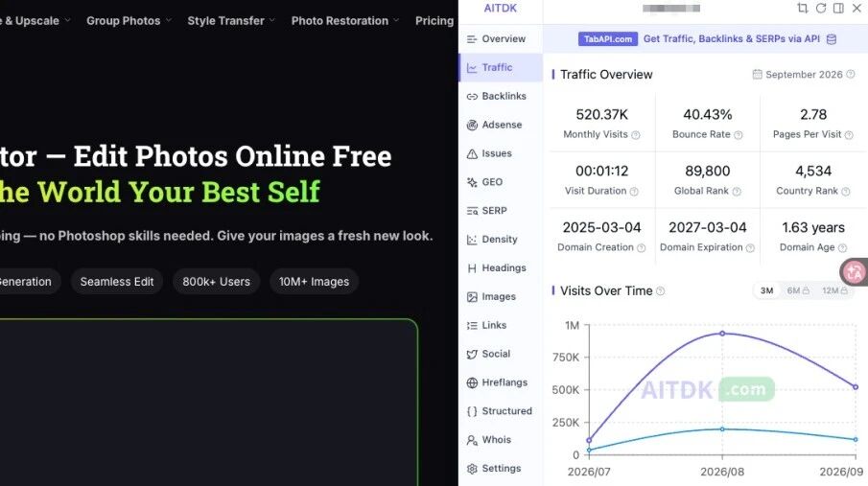Image resolution: width=868 pixels, height=486 pixels.
Task: Expand the Photo Restoration menu
Action: click(345, 21)
